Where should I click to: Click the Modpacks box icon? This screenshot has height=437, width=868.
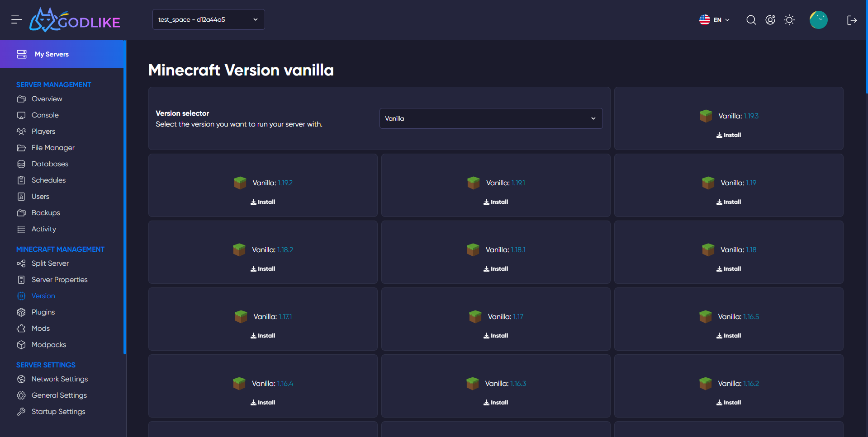tap(21, 345)
